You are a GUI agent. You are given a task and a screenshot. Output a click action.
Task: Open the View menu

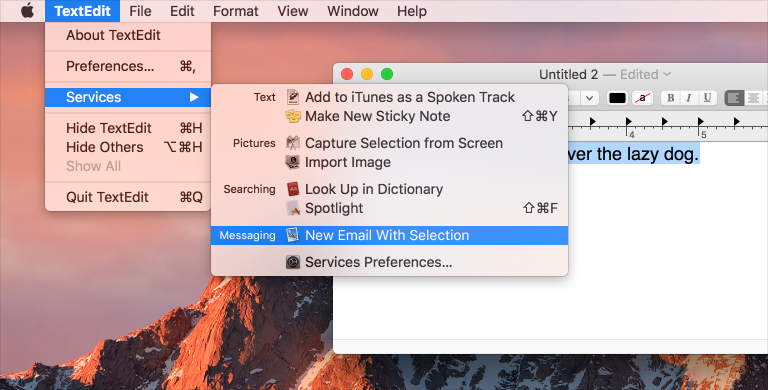[x=292, y=11]
